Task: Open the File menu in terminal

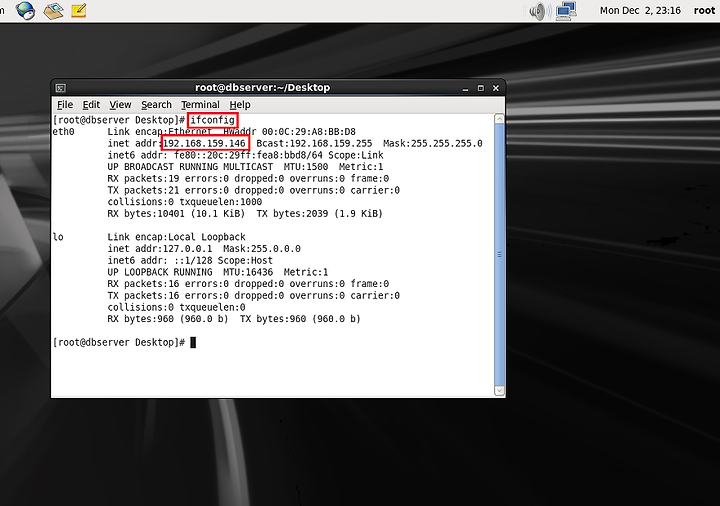Action: pos(65,105)
